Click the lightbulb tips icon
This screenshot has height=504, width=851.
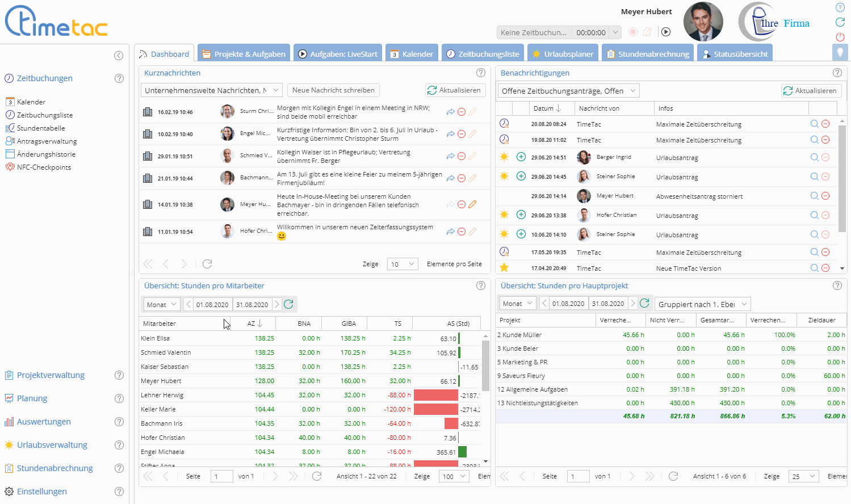[x=840, y=52]
